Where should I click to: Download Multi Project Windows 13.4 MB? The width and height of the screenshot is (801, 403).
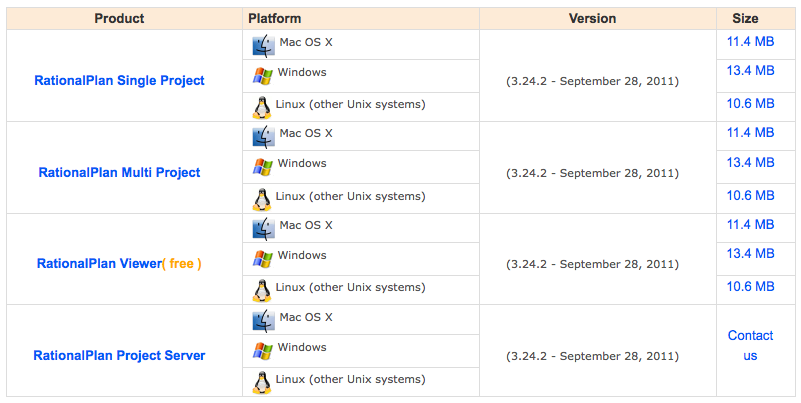[750, 162]
